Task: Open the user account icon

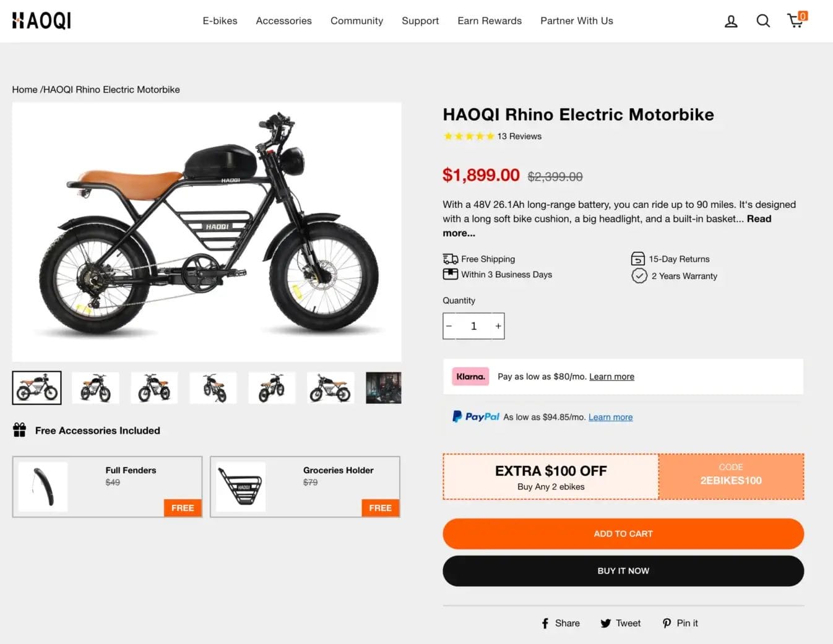Action: tap(731, 22)
